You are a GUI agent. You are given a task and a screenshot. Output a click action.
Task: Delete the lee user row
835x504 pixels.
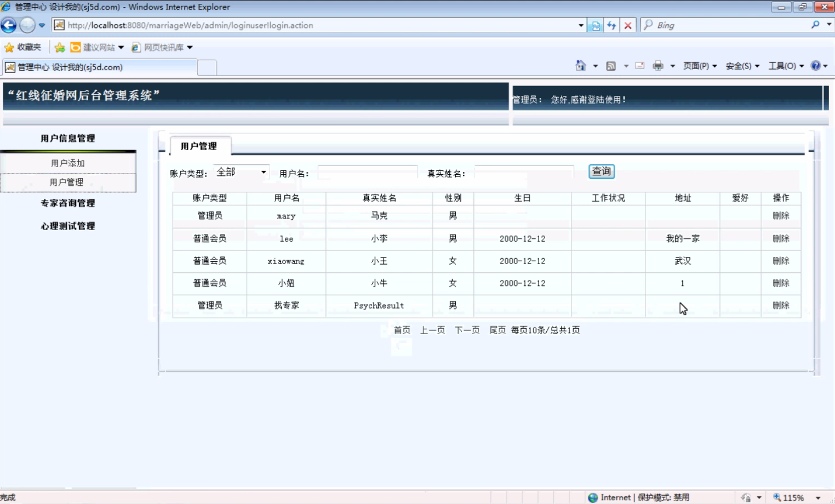pos(781,238)
